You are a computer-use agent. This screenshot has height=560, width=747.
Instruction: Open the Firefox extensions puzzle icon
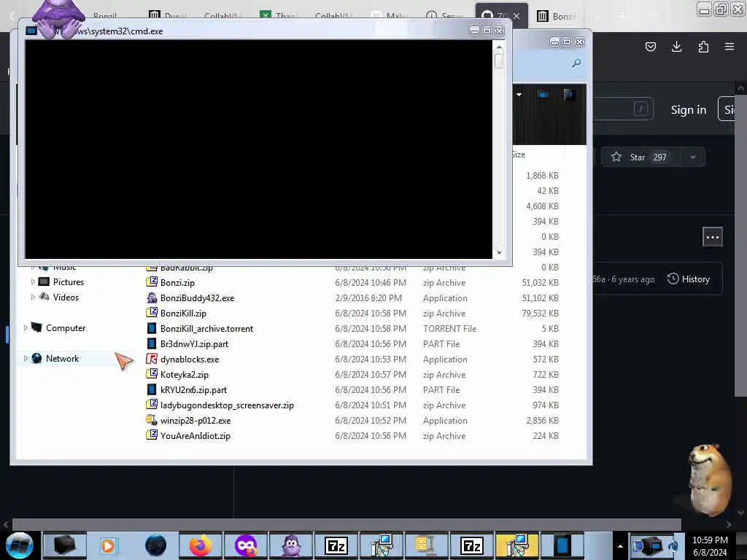[703, 47]
